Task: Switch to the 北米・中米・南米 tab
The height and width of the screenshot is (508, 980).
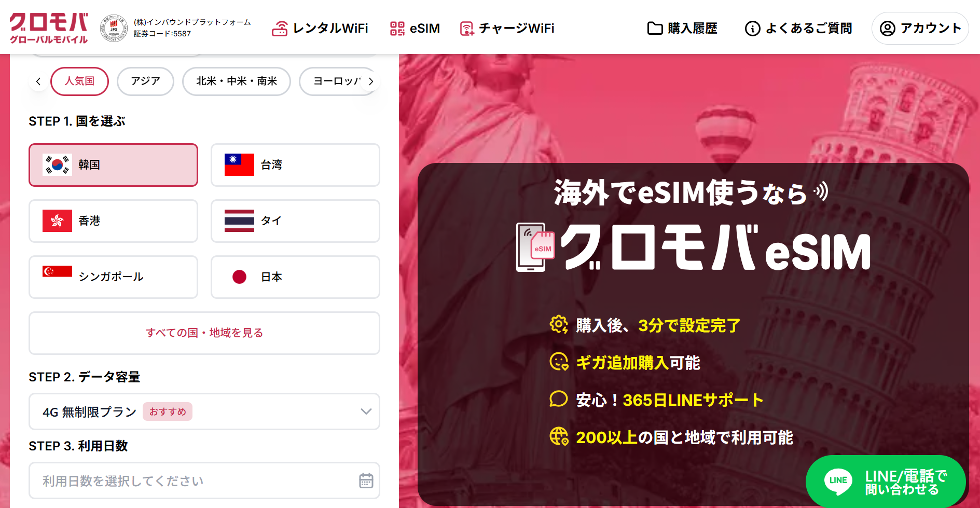Action: [x=237, y=81]
